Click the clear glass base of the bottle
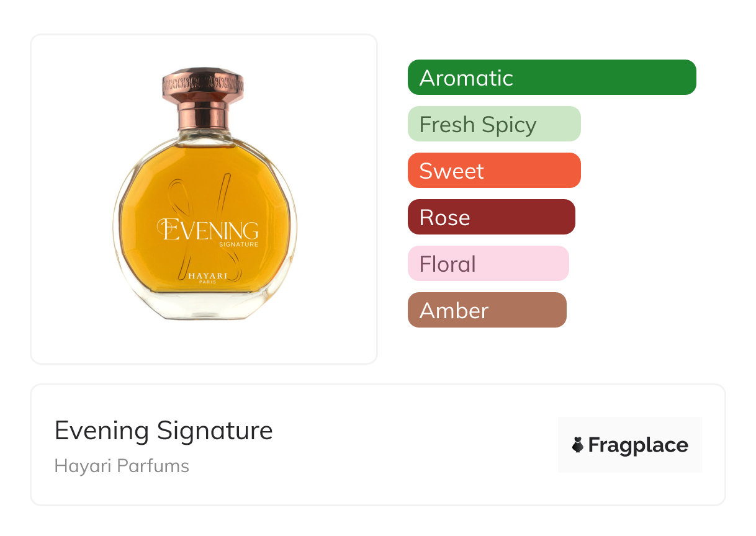Screen dimensions: 756x536 [205, 308]
